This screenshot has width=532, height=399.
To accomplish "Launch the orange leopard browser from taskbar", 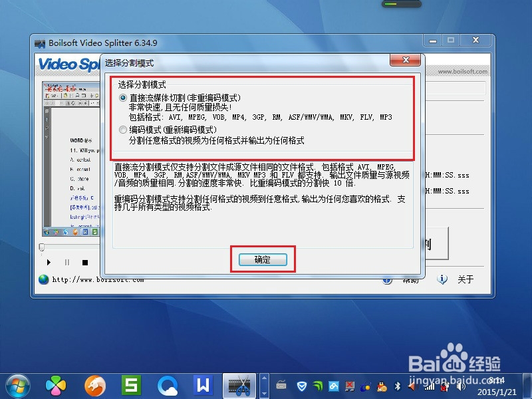I will coord(94,386).
